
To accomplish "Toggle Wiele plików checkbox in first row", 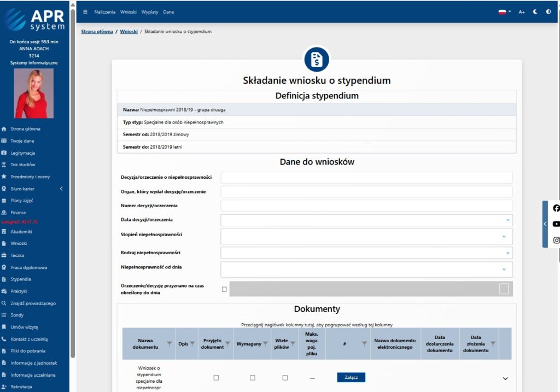I will [x=285, y=378].
